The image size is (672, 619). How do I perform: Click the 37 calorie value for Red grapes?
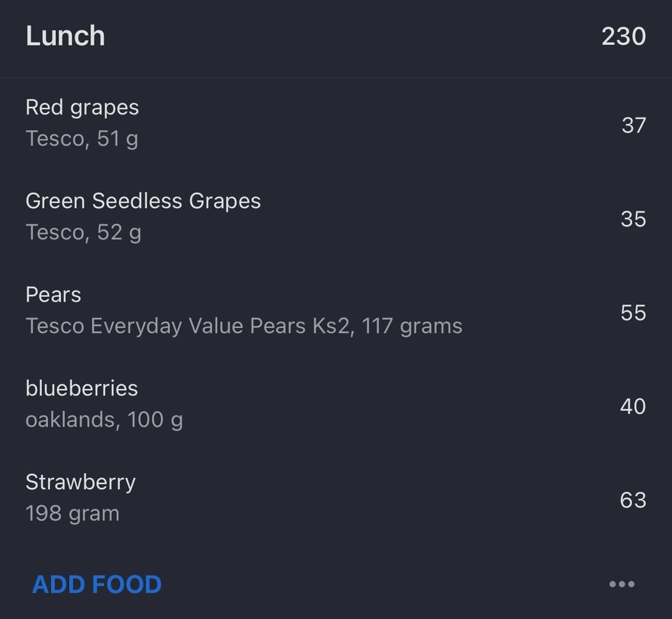pyautogui.click(x=634, y=126)
